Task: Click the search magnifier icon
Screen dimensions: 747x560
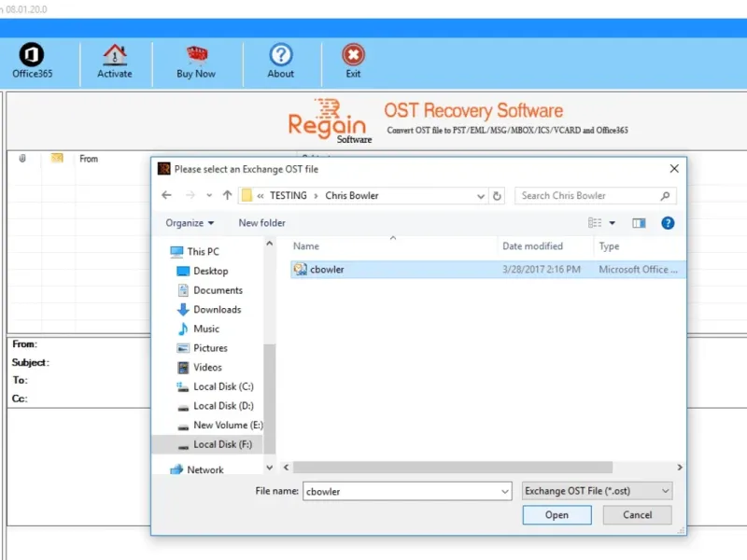Action: [665, 196]
